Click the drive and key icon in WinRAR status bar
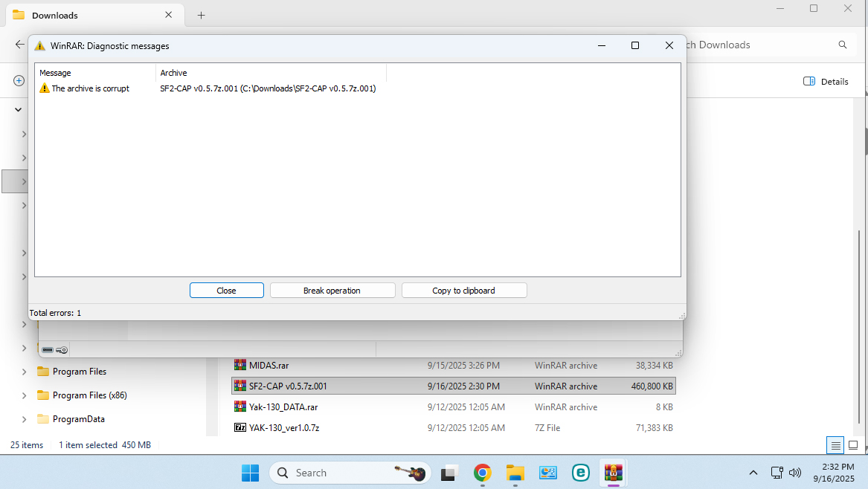The width and height of the screenshot is (868, 489). pyautogui.click(x=54, y=349)
